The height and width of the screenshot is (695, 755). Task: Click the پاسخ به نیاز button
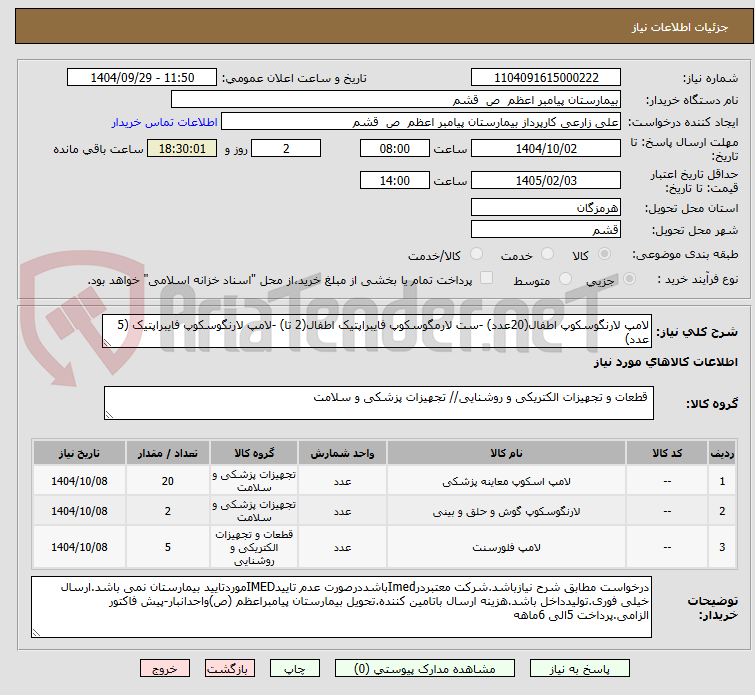pyautogui.click(x=580, y=669)
